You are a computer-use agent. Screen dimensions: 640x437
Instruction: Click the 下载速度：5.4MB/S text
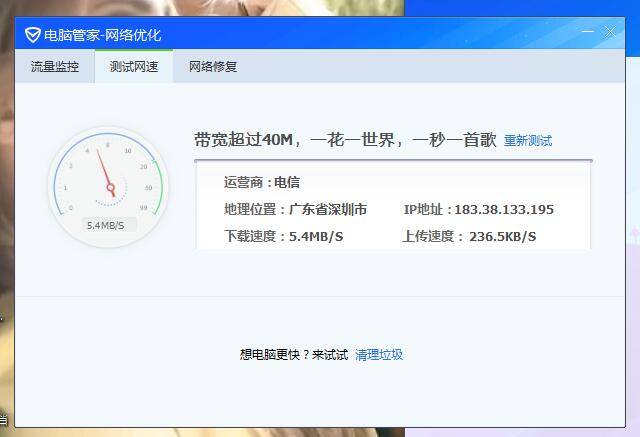[283, 236]
